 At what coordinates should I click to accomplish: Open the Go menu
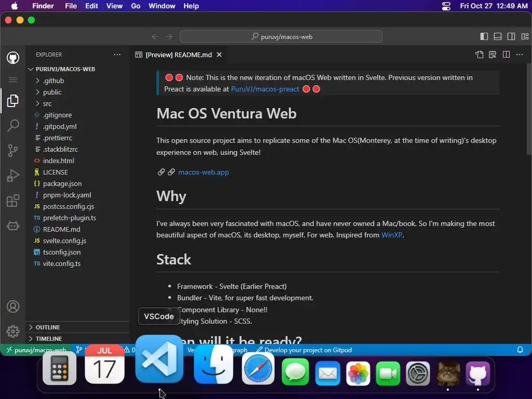136,6
